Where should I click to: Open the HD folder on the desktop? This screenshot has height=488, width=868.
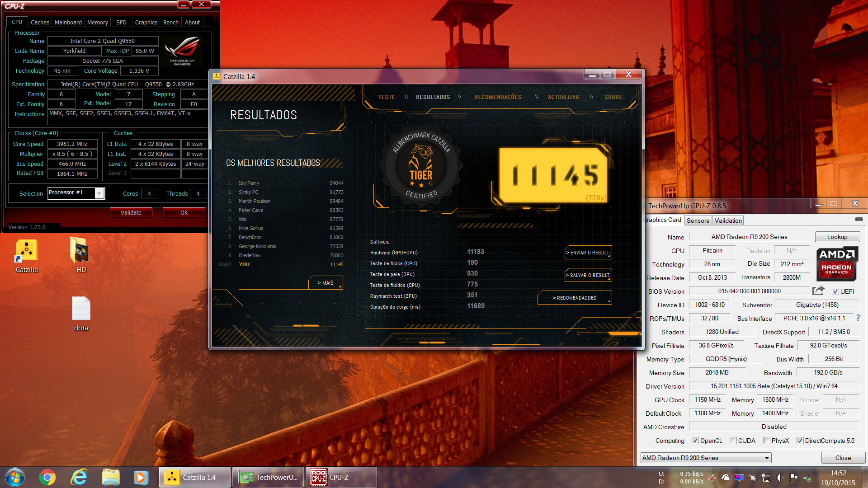point(81,256)
